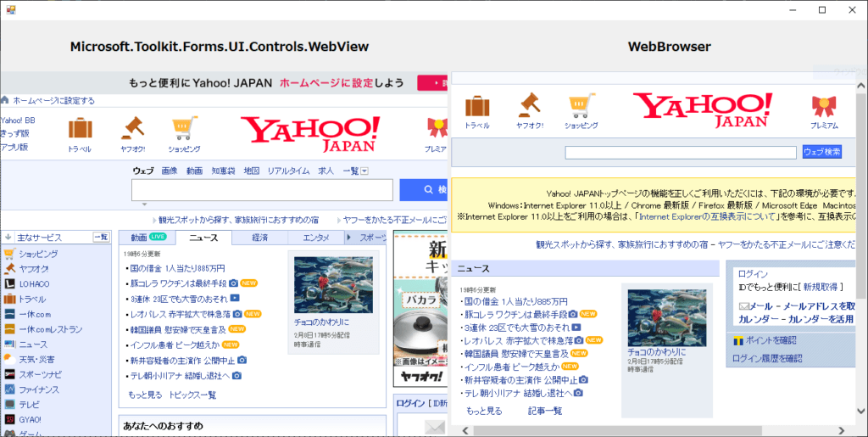Click the トラベル suitcase icon in services sidebar
The height and width of the screenshot is (437, 868).
tap(9, 299)
